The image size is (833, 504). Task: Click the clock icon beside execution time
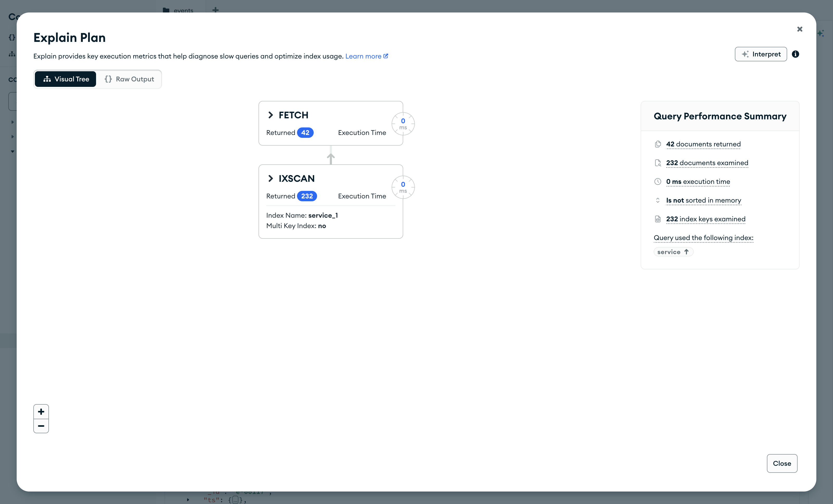658,182
